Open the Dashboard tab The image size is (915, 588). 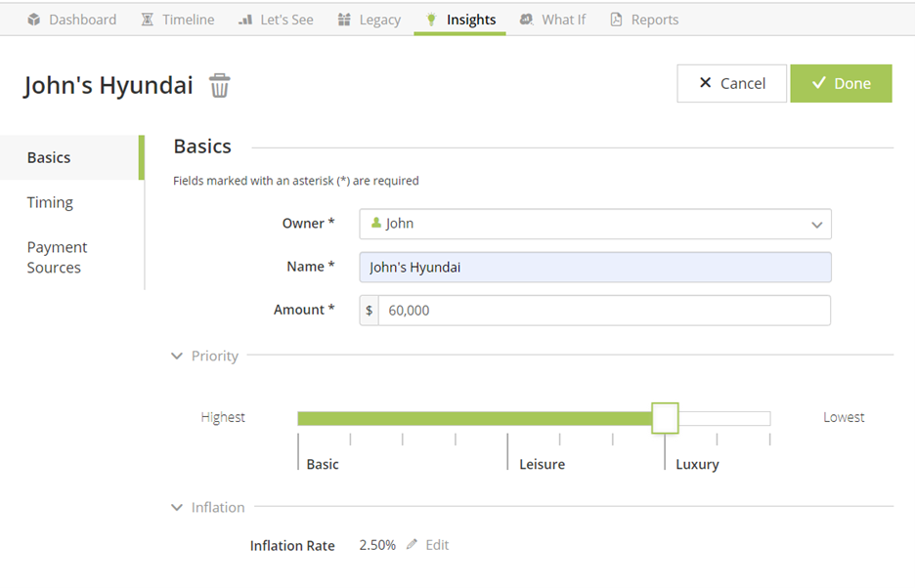[x=71, y=20]
